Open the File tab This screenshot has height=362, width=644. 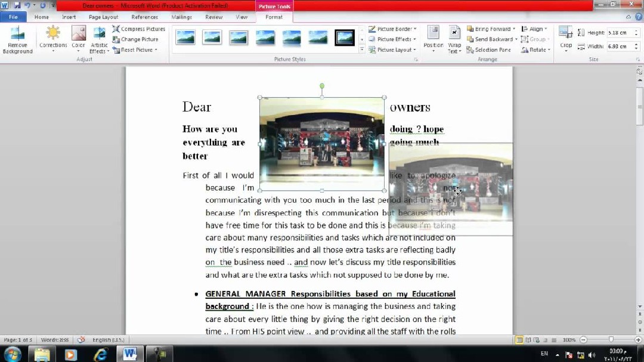point(13,17)
